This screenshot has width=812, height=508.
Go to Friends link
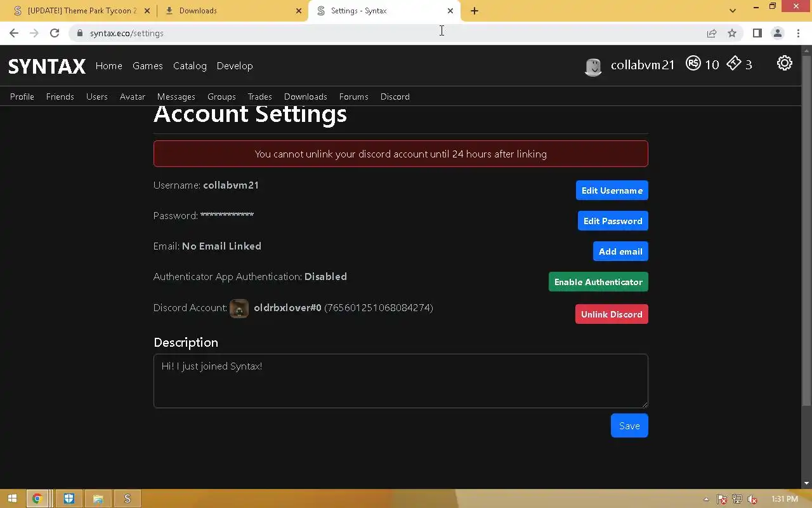pos(60,97)
